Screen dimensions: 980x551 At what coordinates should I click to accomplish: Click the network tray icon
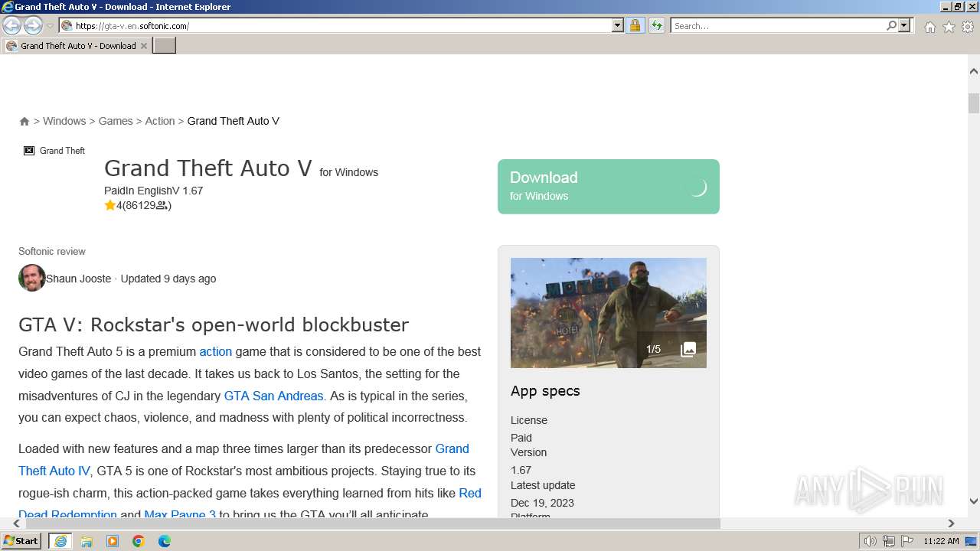[889, 541]
